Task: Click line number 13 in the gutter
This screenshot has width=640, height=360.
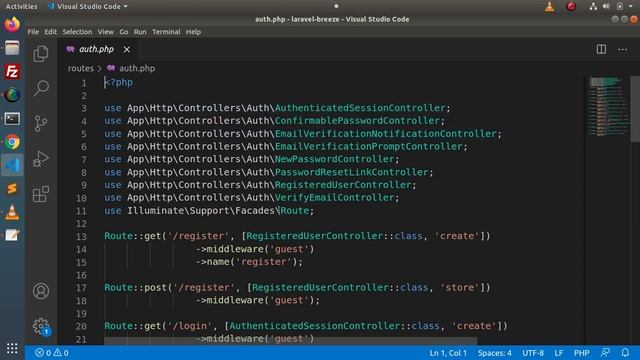Action: (x=81, y=236)
